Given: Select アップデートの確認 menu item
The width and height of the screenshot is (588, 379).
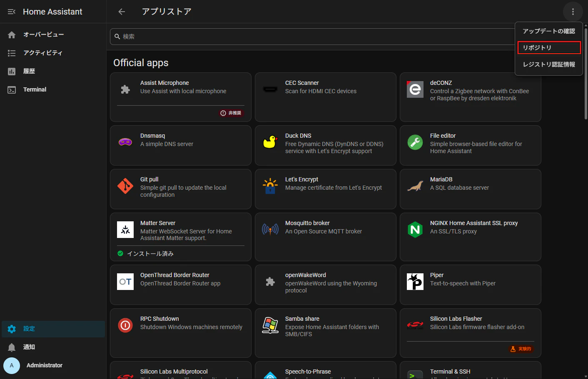Looking at the screenshot, I should pyautogui.click(x=549, y=31).
